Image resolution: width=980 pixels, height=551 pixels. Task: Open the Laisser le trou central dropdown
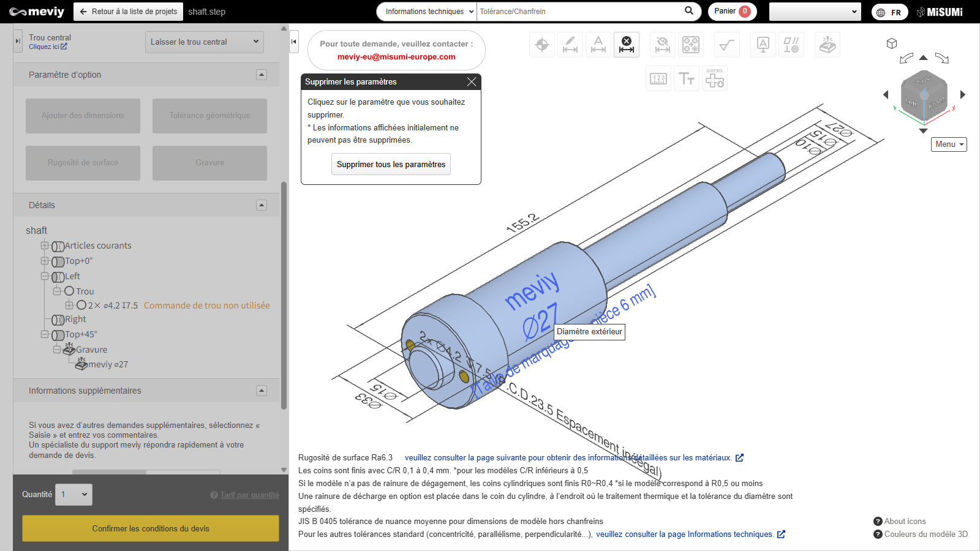tap(205, 42)
